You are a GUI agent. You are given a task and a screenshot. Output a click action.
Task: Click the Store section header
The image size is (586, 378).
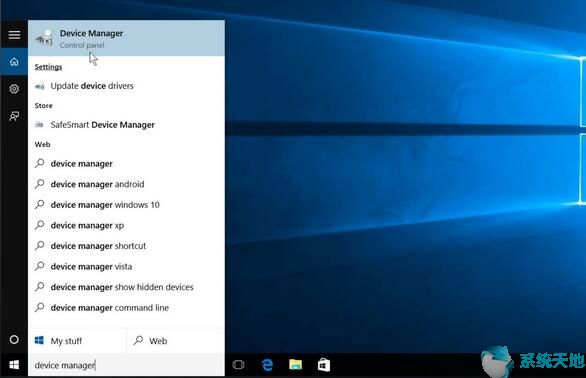click(43, 106)
